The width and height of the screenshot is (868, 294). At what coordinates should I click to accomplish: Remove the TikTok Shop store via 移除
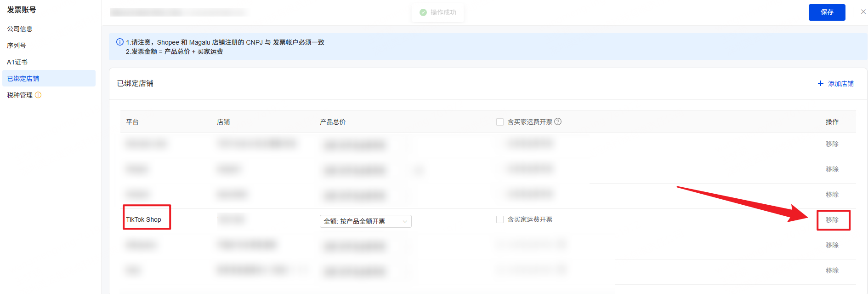(832, 220)
